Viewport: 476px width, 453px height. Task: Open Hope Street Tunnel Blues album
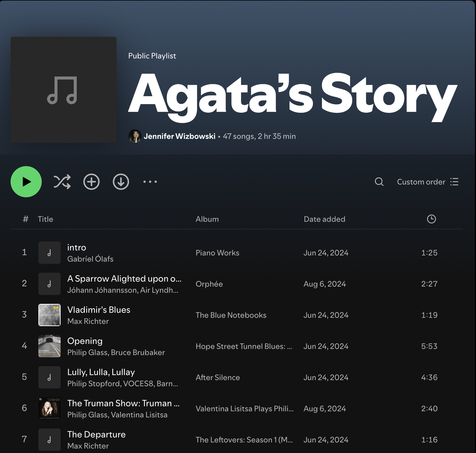[244, 346]
